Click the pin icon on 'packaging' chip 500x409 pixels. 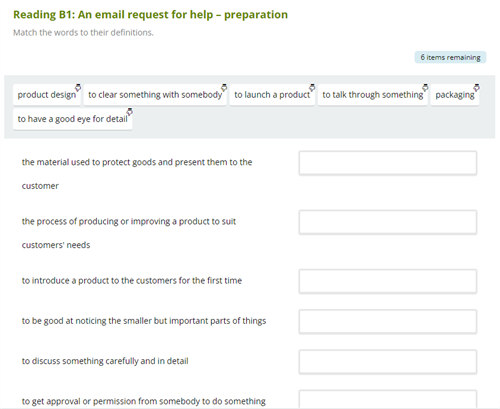pos(477,88)
